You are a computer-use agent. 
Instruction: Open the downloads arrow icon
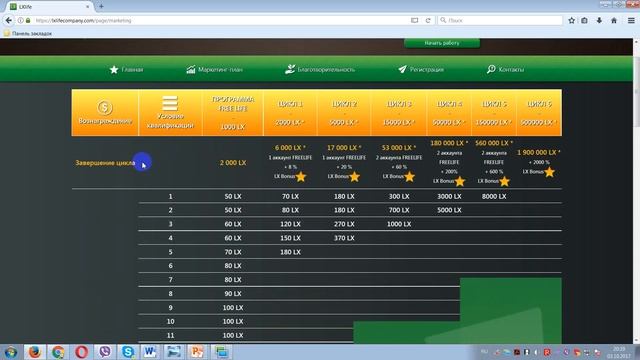(x=599, y=20)
